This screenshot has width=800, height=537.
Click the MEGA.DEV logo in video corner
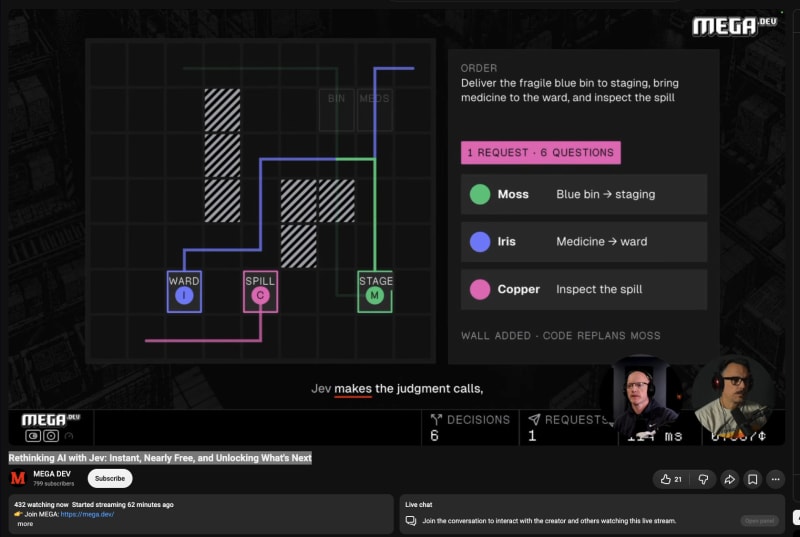pos(734,26)
